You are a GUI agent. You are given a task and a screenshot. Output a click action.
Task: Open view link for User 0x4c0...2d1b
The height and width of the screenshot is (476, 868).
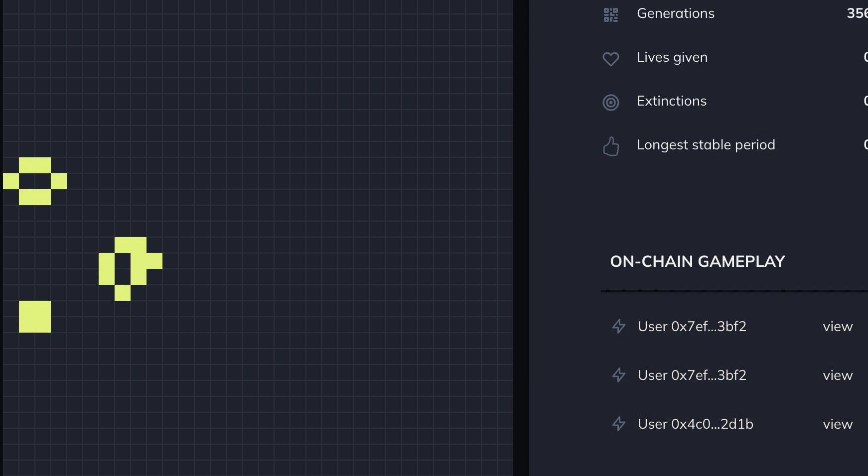[x=837, y=424]
